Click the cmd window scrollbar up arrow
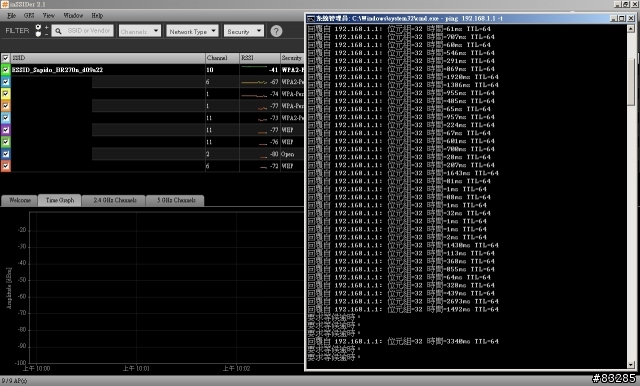Viewport: 640px width, 386px height. 631,29
